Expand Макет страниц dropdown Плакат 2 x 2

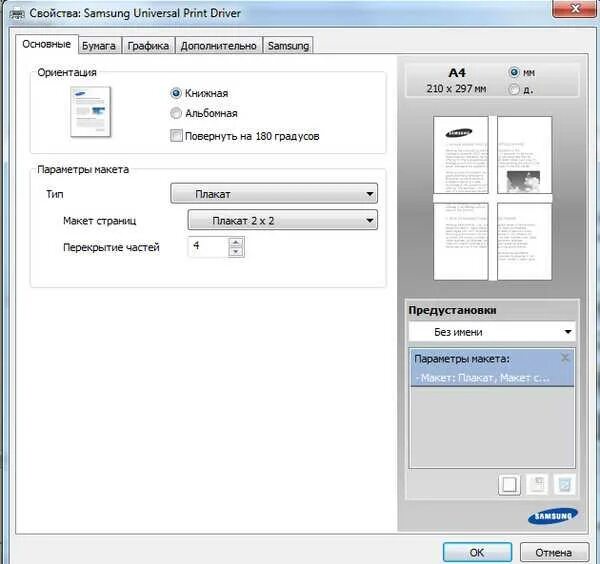coord(283,220)
